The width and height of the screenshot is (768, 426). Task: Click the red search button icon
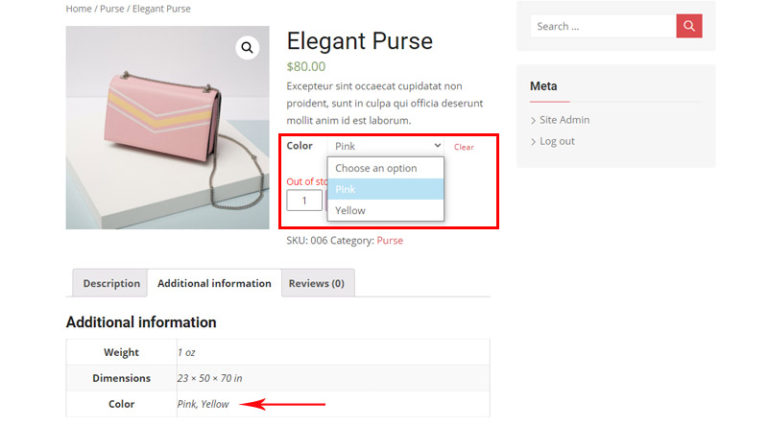pyautogui.click(x=689, y=26)
